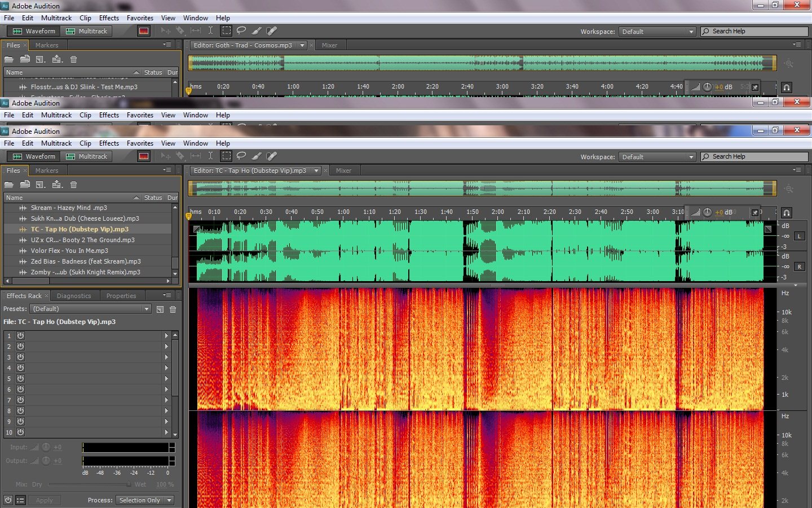The height and width of the screenshot is (508, 812).
Task: Toggle the L channel button in Tap Ho editor
Action: pyautogui.click(x=799, y=236)
